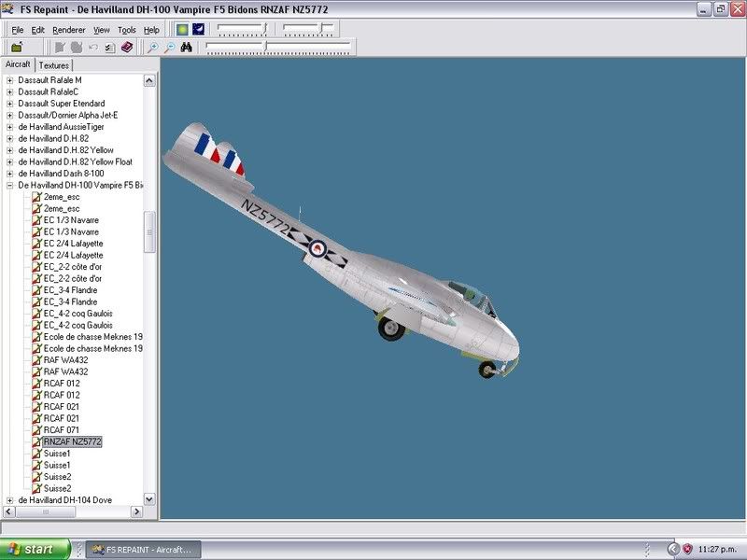The image size is (747, 560).
Task: Switch to night rendering with moon icon
Action: (x=198, y=29)
